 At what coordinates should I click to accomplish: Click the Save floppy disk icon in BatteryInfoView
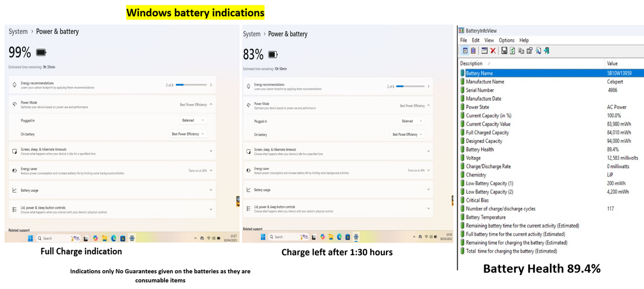504,51
